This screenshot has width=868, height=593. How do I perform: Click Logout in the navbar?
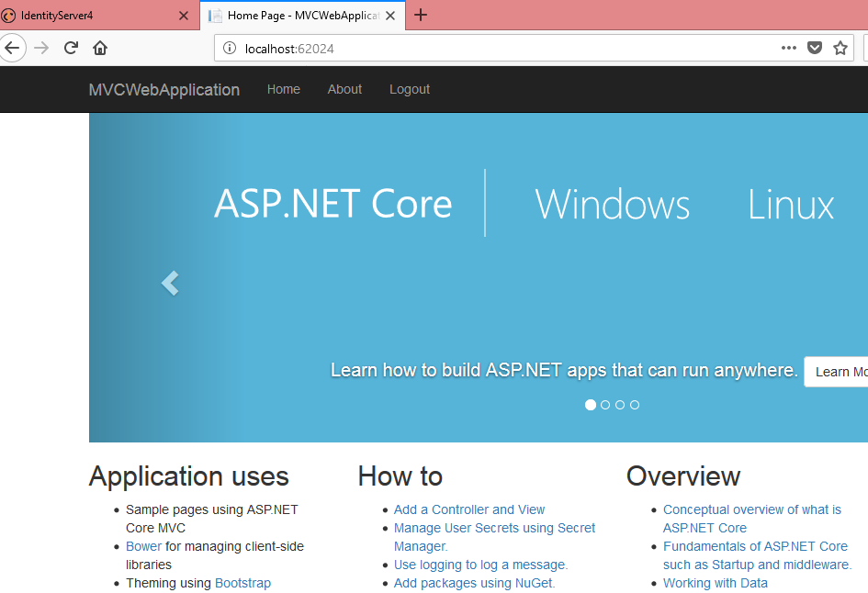point(410,89)
